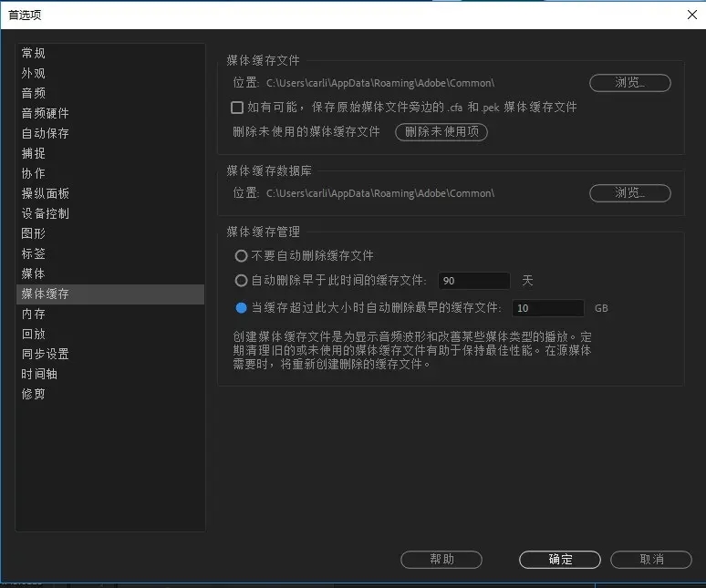This screenshot has width=706, height=588.
Task: Click the media cache files path text
Action: point(380,83)
